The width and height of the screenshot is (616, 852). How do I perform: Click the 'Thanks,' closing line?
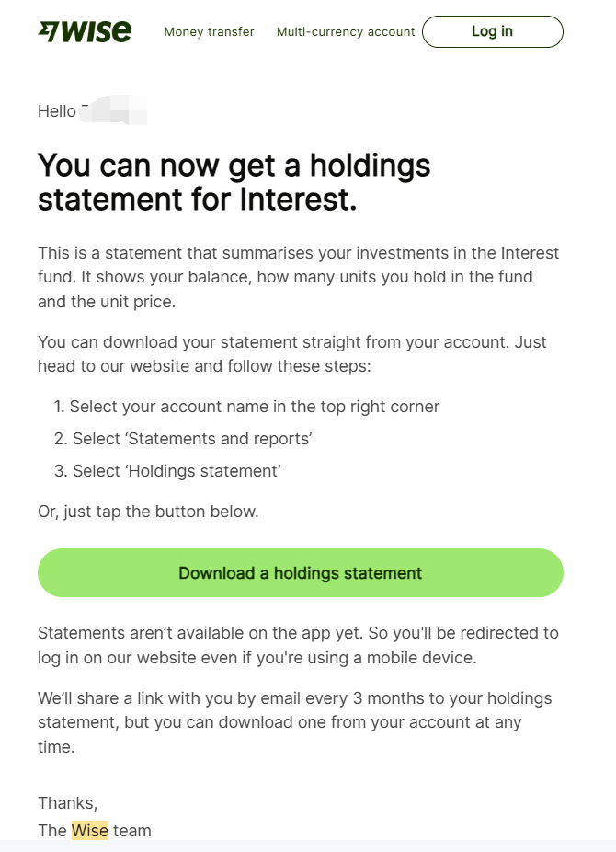pos(67,802)
